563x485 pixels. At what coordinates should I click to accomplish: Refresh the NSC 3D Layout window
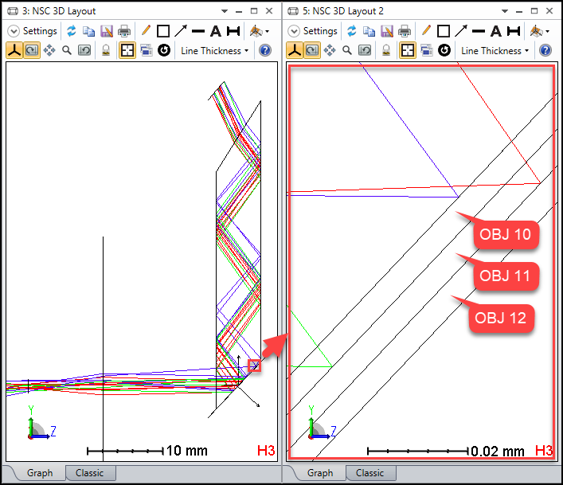click(x=71, y=31)
